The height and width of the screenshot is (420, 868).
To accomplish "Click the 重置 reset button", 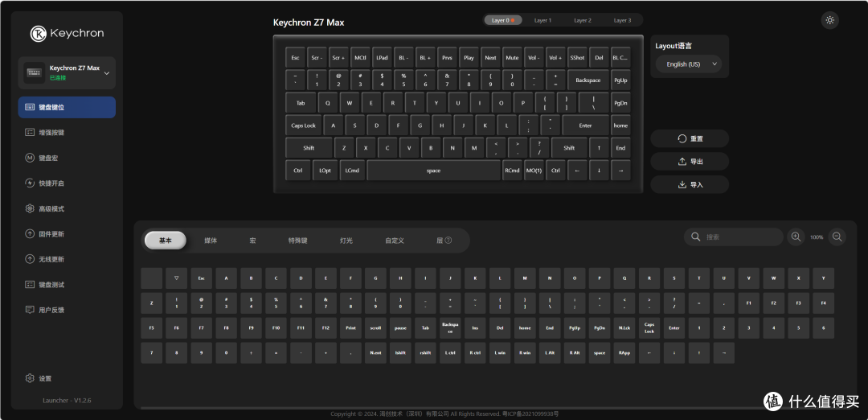I will pos(690,138).
